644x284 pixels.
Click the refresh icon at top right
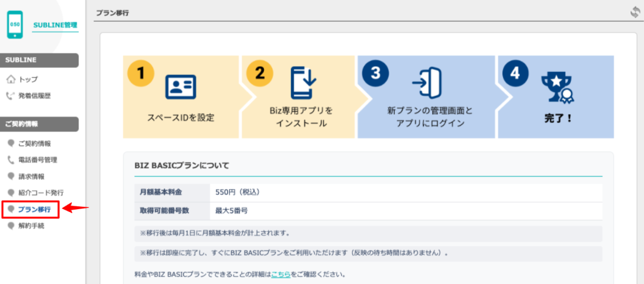tap(635, 12)
